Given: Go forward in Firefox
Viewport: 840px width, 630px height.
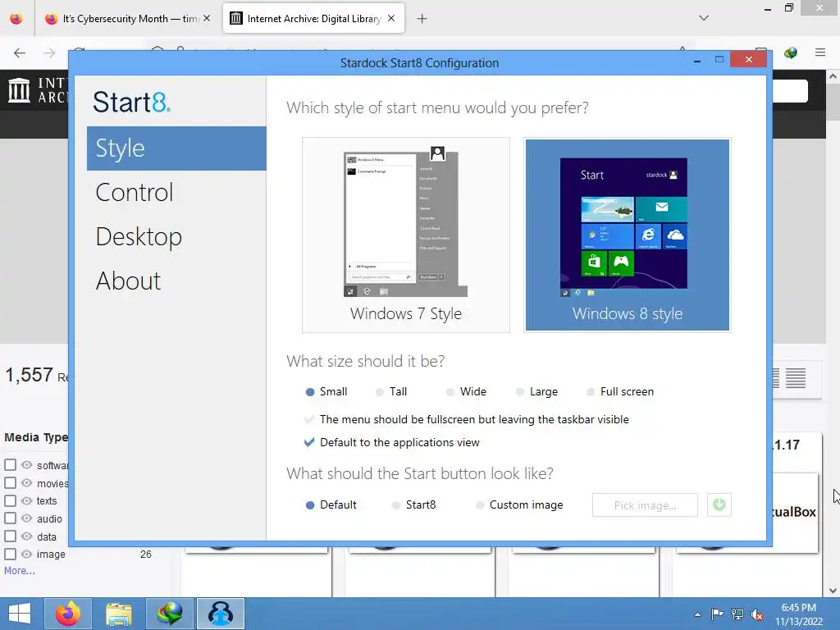Looking at the screenshot, I should 49,52.
